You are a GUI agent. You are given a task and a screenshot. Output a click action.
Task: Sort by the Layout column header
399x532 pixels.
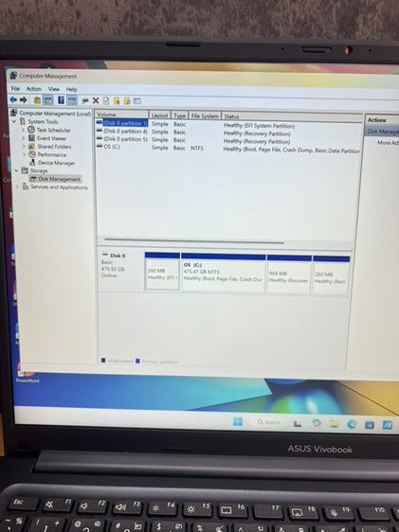pos(159,115)
